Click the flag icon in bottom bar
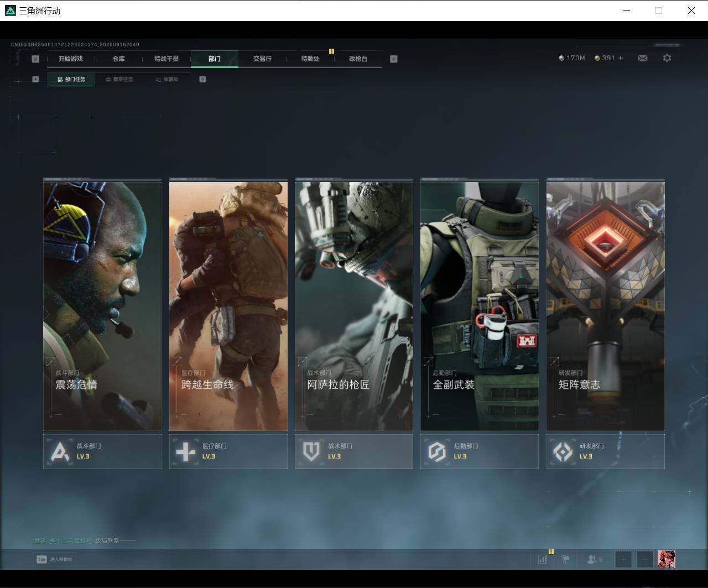This screenshot has height=588, width=708. point(565,559)
